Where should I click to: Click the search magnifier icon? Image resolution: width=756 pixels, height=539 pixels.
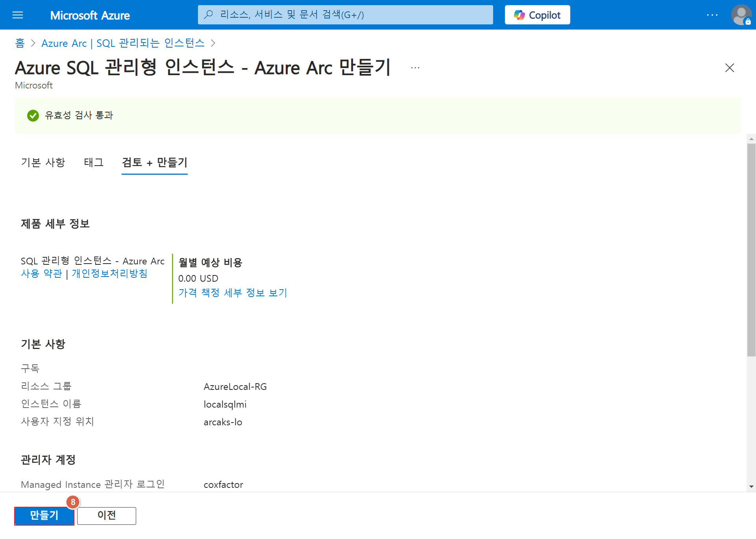pos(209,15)
